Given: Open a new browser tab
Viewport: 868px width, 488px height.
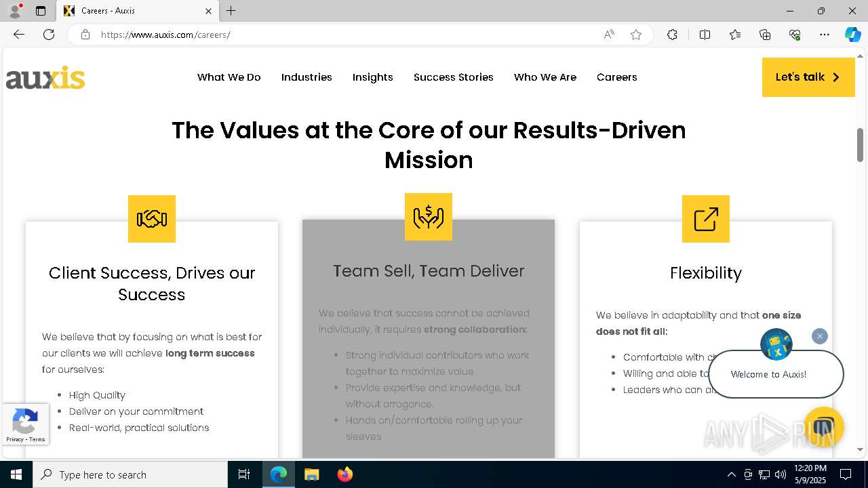Looking at the screenshot, I should pos(231,11).
